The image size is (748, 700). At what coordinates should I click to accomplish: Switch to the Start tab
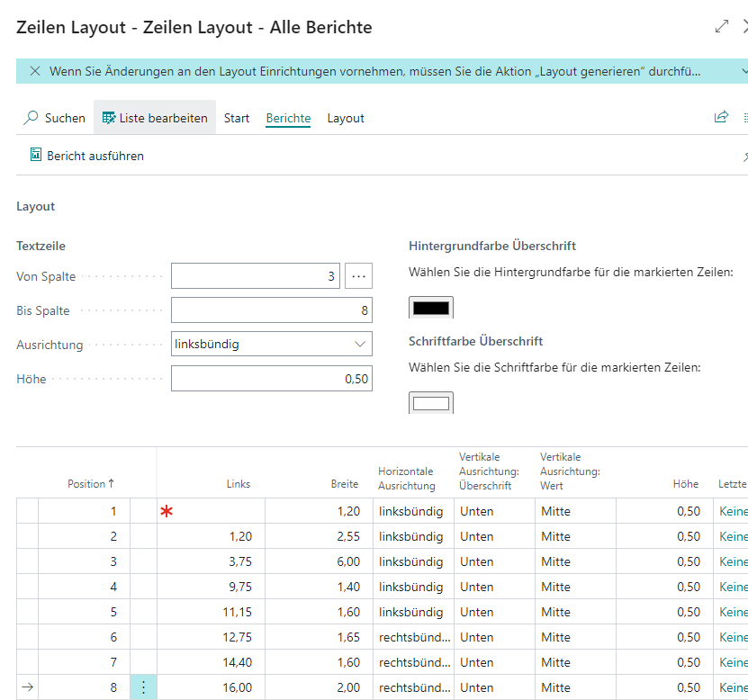coord(237,118)
